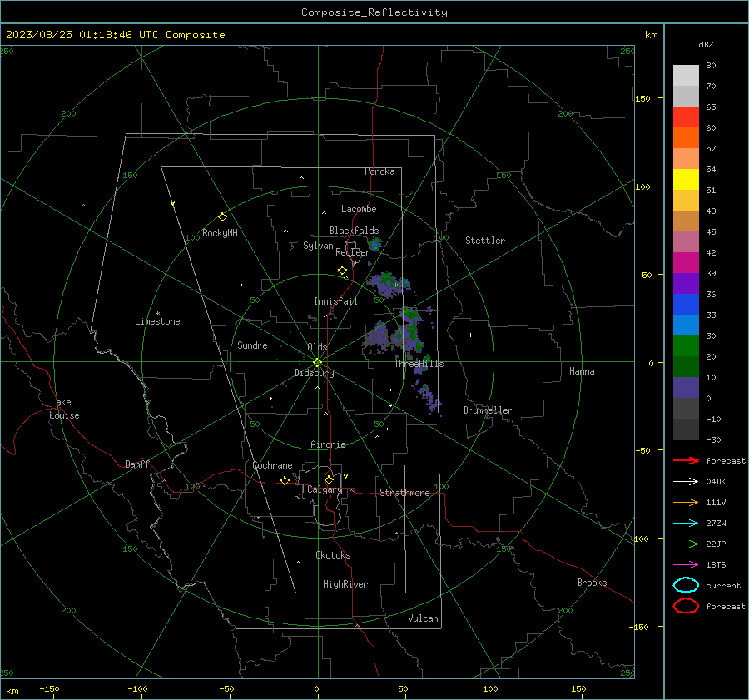Click the yellow 54–51 dBZ color swatch
749x700 pixels.
point(686,180)
